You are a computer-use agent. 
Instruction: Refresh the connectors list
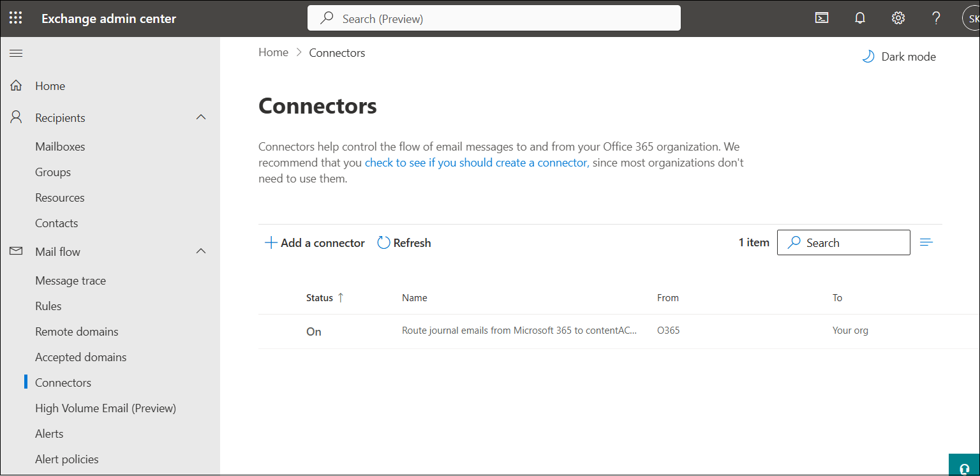[404, 243]
